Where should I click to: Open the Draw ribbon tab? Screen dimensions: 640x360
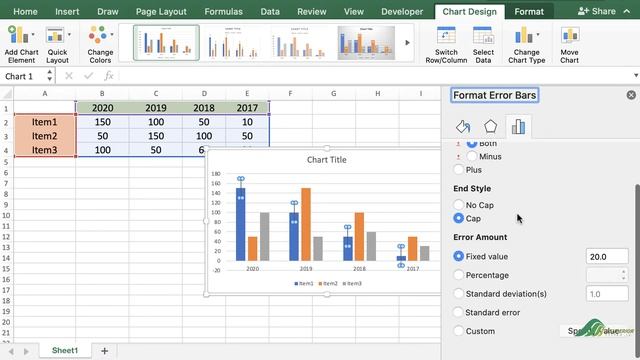pyautogui.click(x=108, y=12)
